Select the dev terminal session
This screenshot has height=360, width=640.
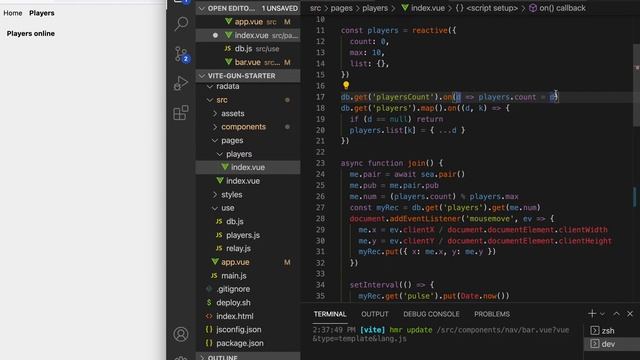611,344
